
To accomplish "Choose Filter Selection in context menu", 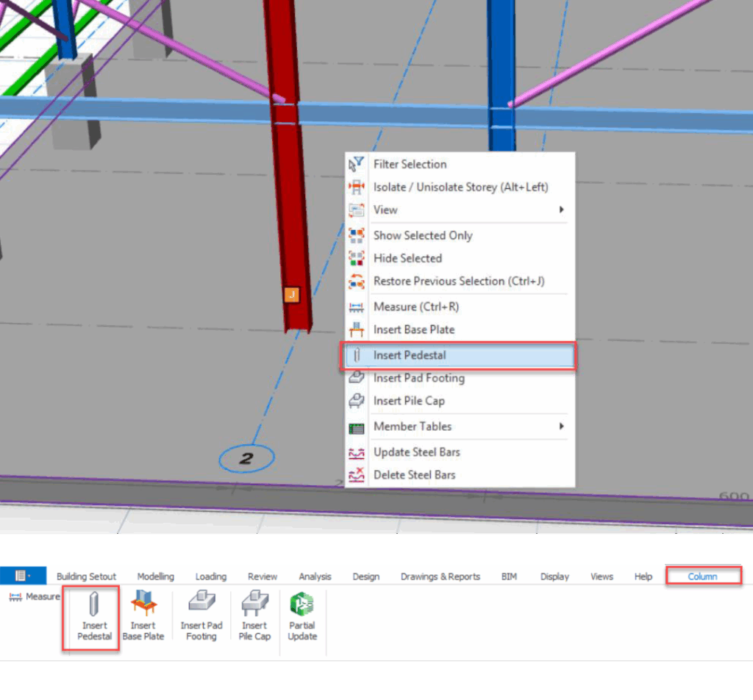I will (410, 164).
